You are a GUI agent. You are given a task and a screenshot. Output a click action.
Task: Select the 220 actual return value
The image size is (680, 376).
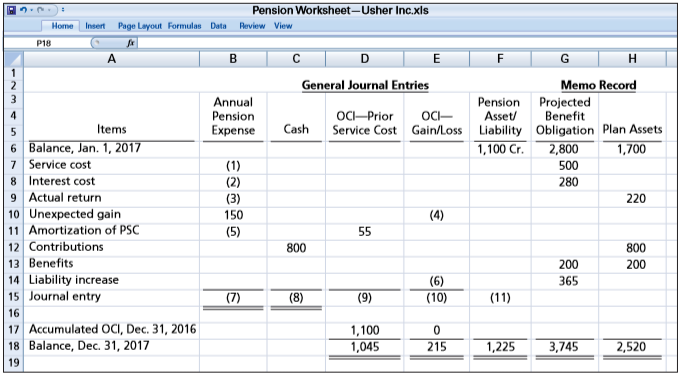coord(632,199)
